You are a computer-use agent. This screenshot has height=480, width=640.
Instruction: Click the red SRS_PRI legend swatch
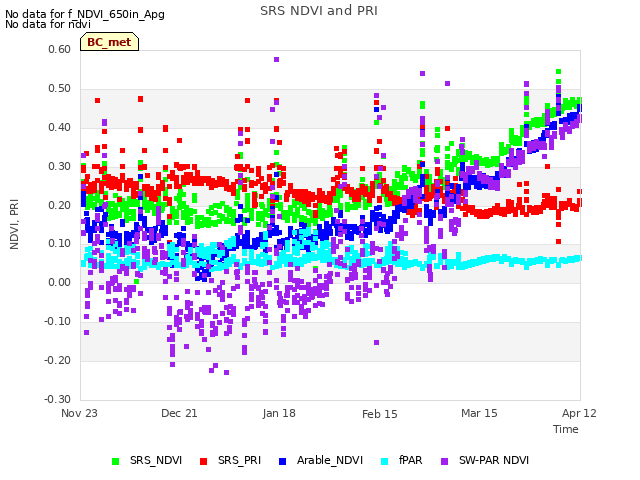203,461
